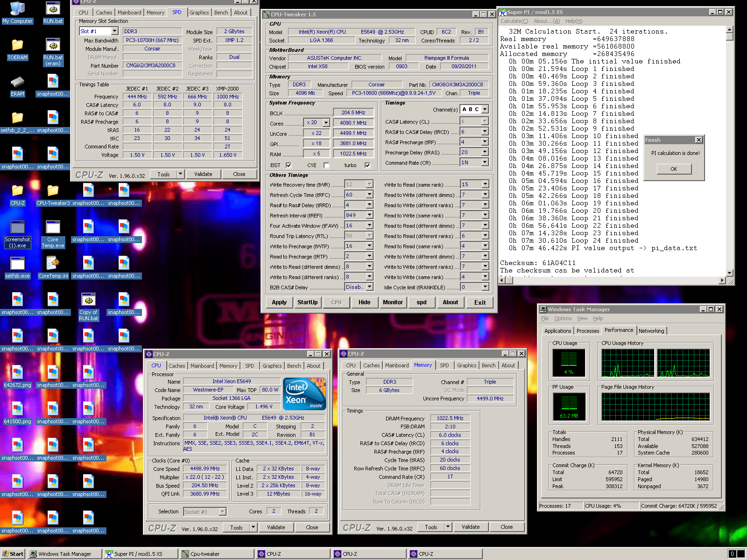Viewport: 747px width, 560px height.
Task: Open the Calculate menu in Super PI
Action: coord(514,21)
